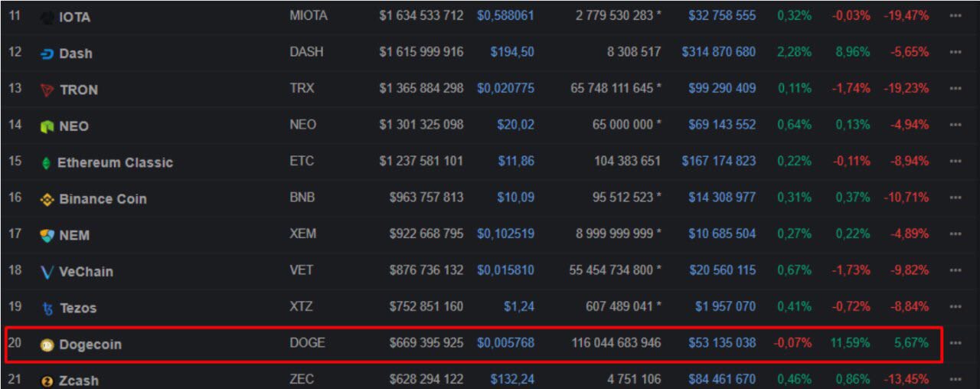Click IOTA volume $32 758 555
The width and height of the screenshot is (980, 389).
pyautogui.click(x=722, y=15)
